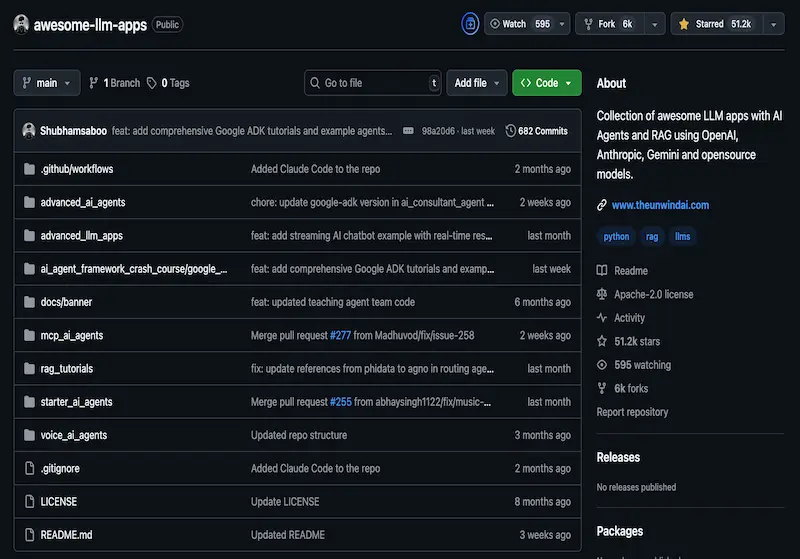The height and width of the screenshot is (559, 800).
Task: Select the rag topic tag
Action: pos(652,237)
